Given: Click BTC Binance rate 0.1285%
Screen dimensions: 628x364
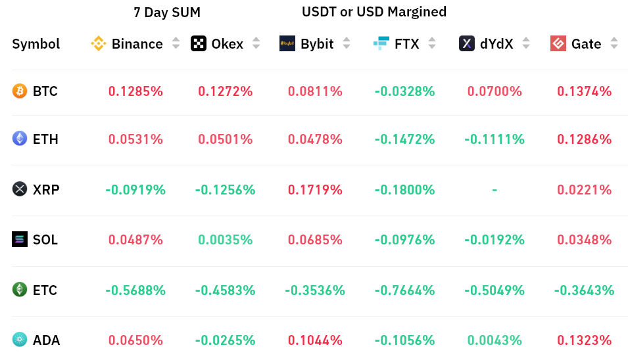Looking at the screenshot, I should pyautogui.click(x=135, y=91).
